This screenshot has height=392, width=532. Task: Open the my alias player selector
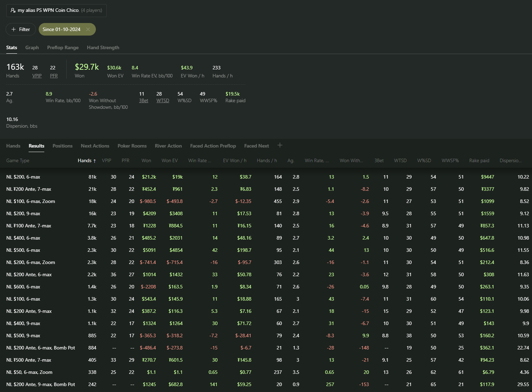pyautogui.click(x=56, y=10)
